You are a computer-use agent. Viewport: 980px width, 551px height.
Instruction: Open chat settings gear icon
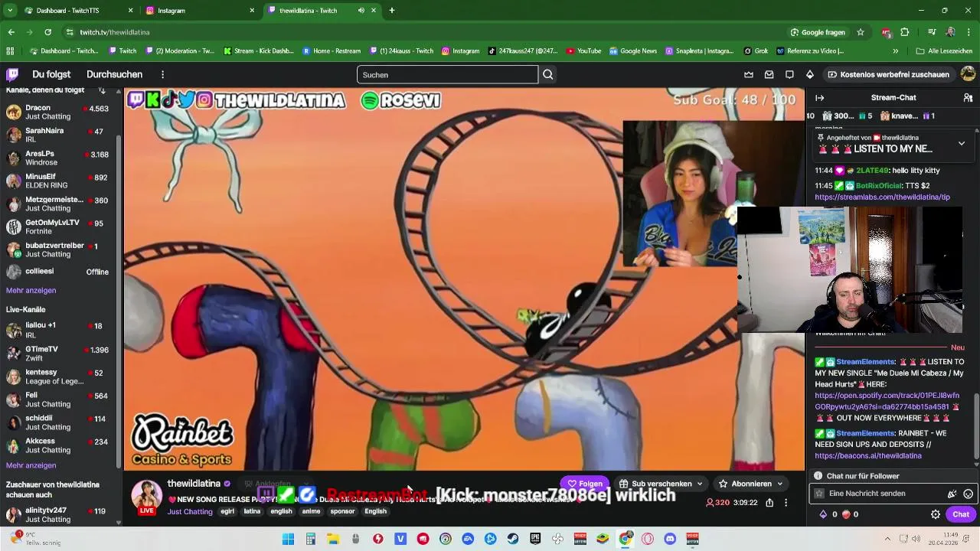pyautogui.click(x=935, y=514)
